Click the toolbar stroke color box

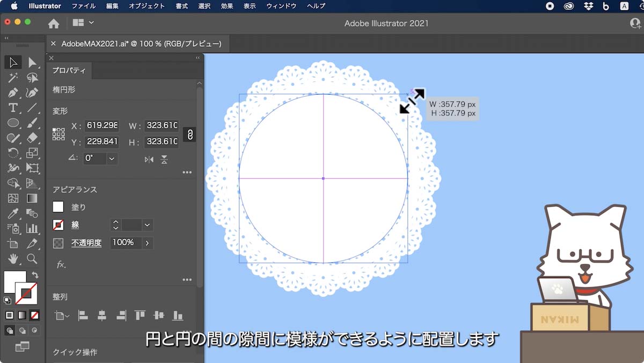pos(26,294)
